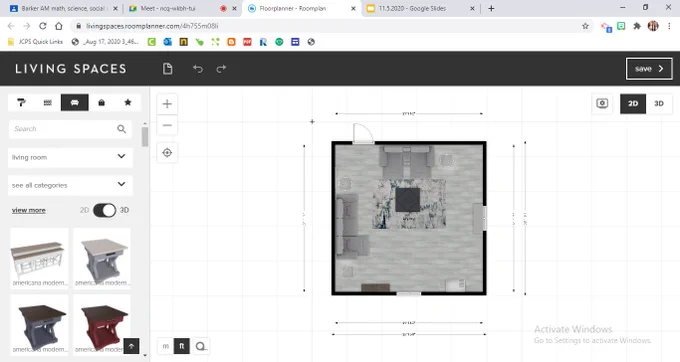
Task: Select the door on top wall
Action: [x=363, y=134]
